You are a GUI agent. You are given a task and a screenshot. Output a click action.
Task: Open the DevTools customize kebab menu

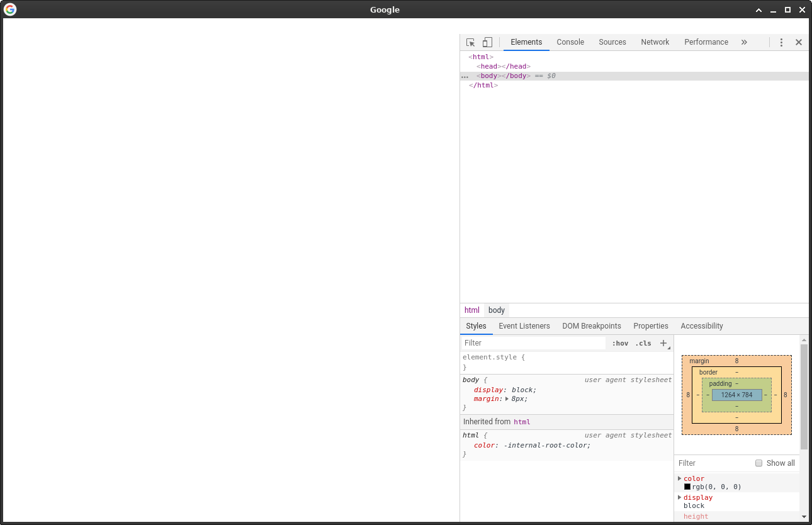[x=781, y=42]
